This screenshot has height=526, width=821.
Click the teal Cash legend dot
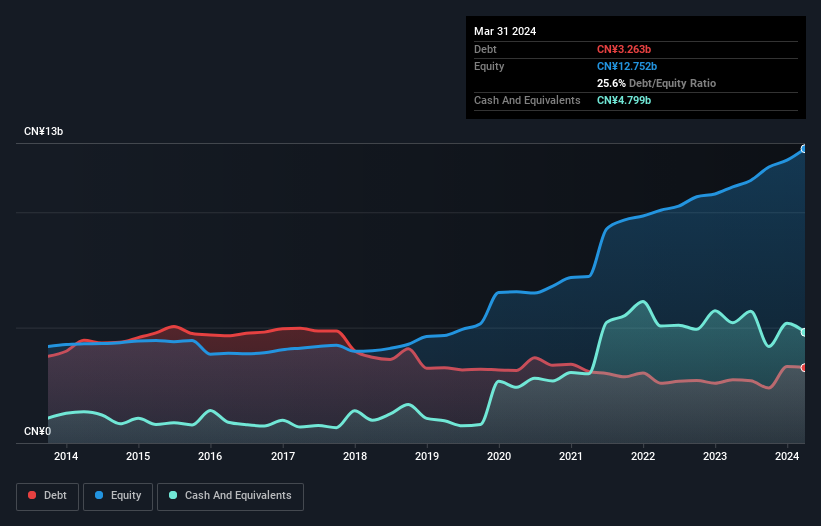pyautogui.click(x=173, y=495)
